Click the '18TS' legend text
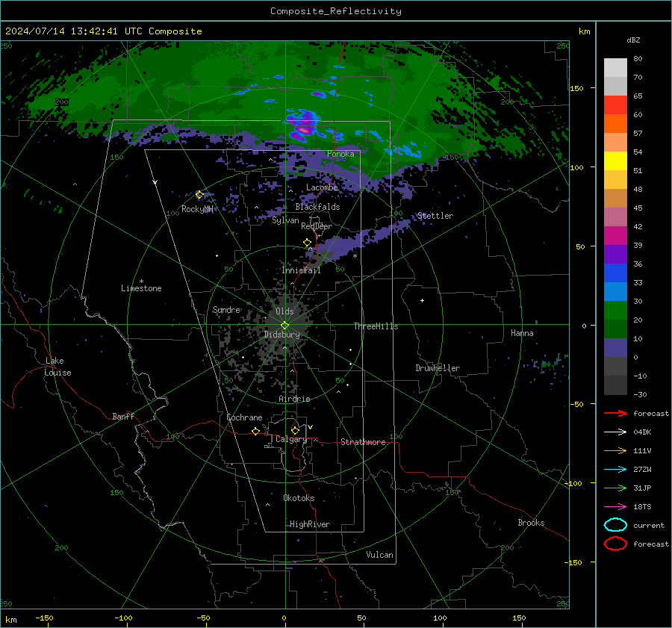Screen dimensions: 672x628 pyautogui.click(x=642, y=507)
